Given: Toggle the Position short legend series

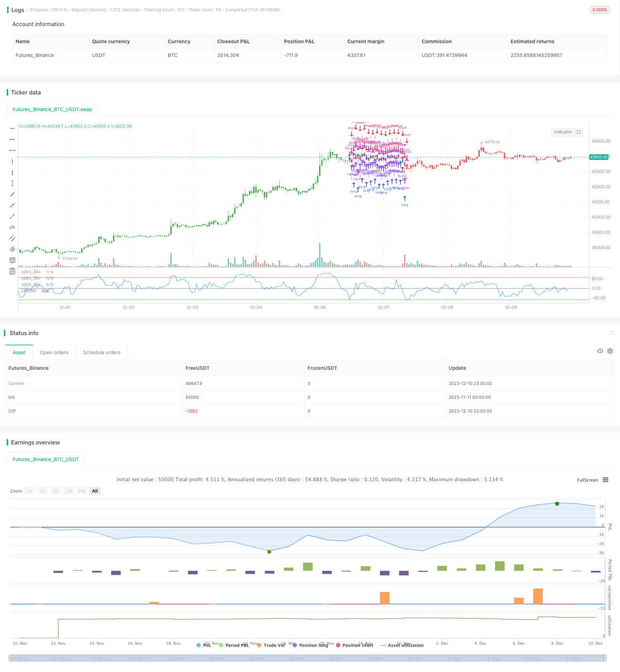Looking at the screenshot, I should 354,645.
